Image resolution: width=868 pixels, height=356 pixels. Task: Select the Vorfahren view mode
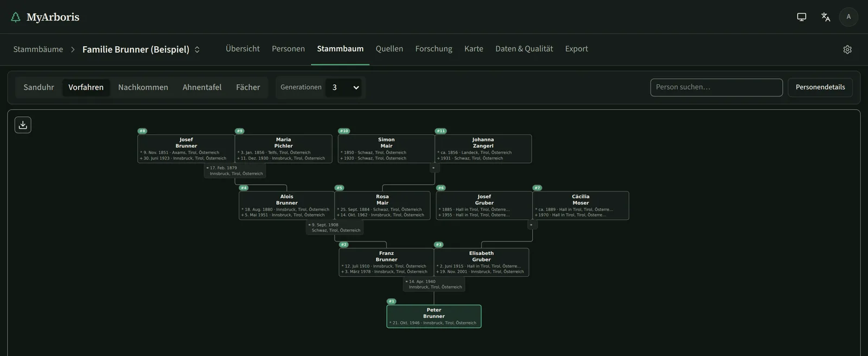86,87
